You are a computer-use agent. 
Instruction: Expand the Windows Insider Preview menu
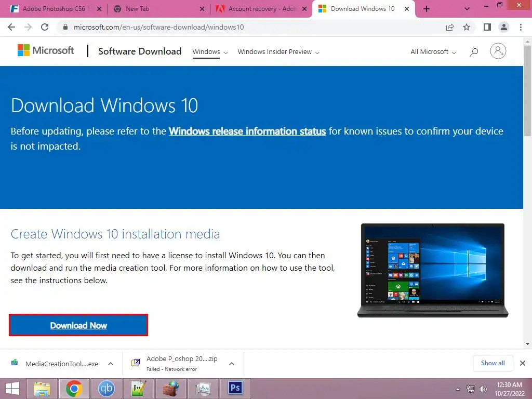(278, 52)
